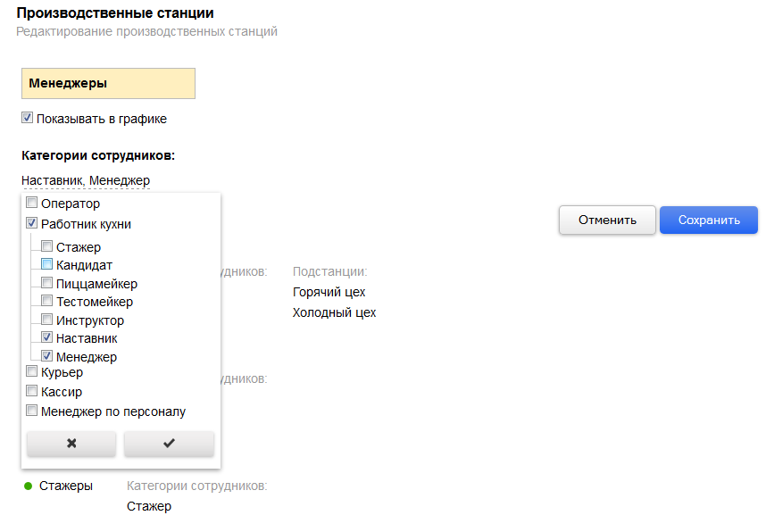Click the X cancel icon in category popup
This screenshot has width=766, height=532.
click(71, 444)
